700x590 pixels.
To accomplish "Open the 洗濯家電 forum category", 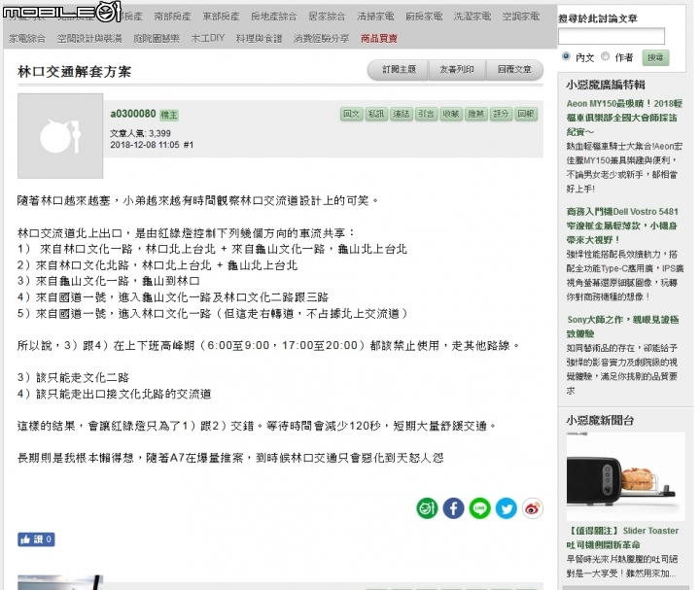I will click(x=472, y=17).
